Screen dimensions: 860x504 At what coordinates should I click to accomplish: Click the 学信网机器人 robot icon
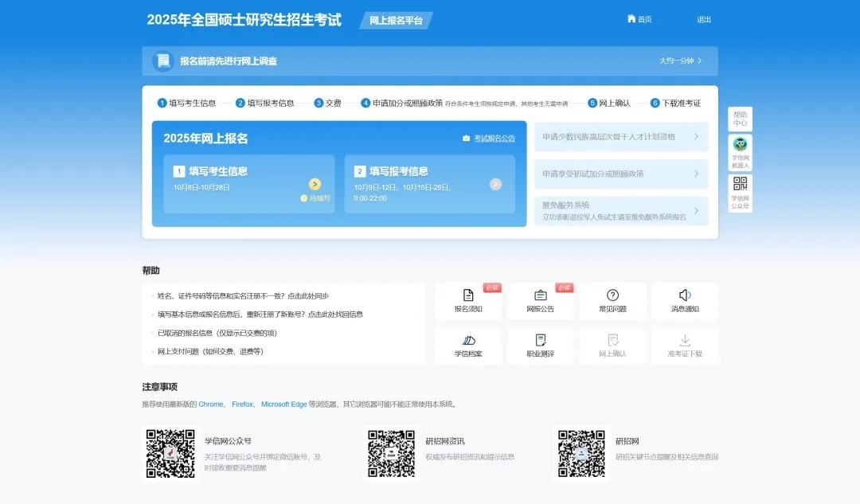point(740,146)
